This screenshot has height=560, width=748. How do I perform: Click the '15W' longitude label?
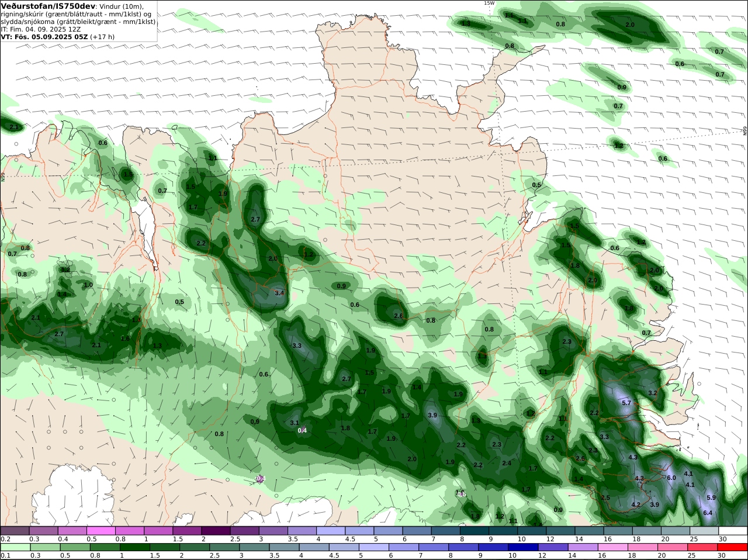point(489,3)
